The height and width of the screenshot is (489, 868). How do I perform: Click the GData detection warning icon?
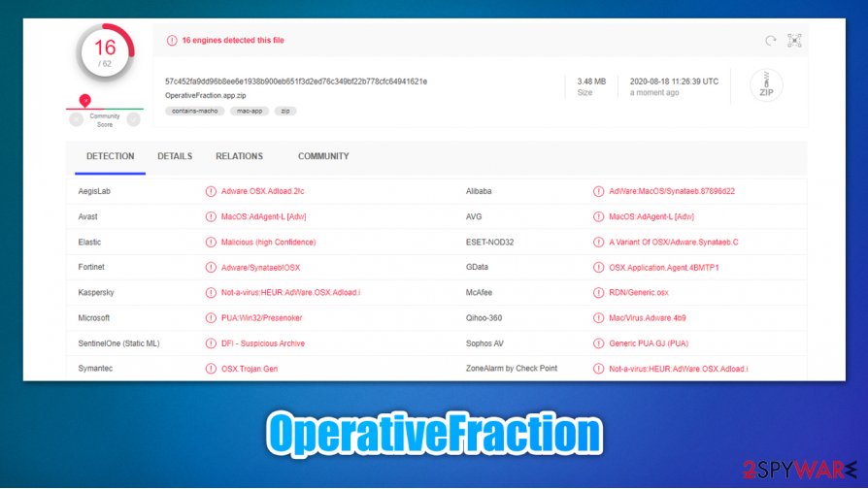tap(598, 267)
